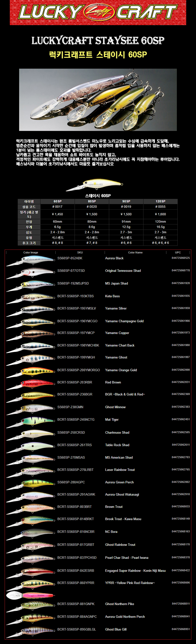Click the Aurora Black lure image
The width and height of the screenshot is (196, 644).
30,260
